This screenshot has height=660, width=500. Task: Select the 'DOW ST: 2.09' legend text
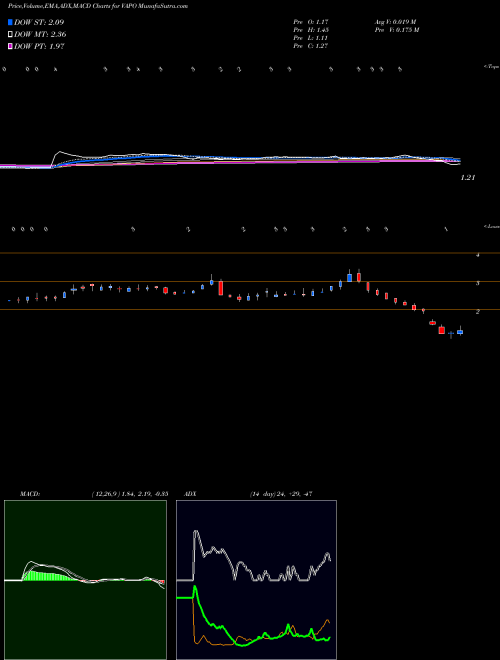(39, 22)
